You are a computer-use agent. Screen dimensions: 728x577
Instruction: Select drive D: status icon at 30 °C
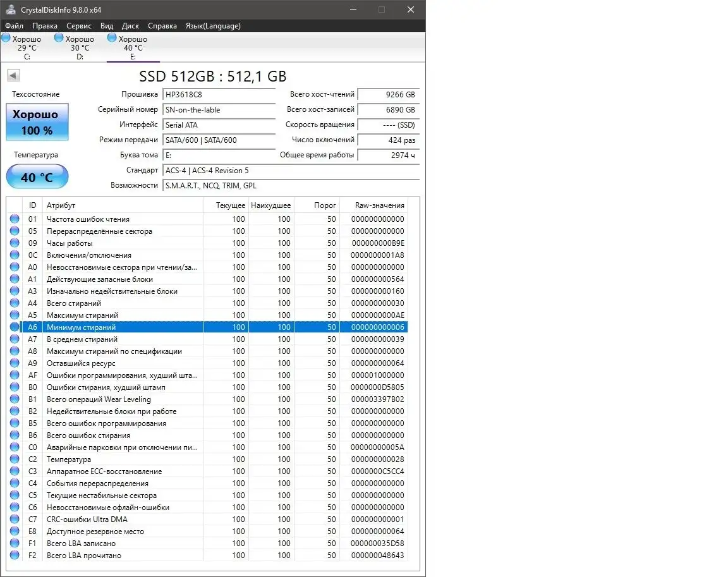(59, 39)
